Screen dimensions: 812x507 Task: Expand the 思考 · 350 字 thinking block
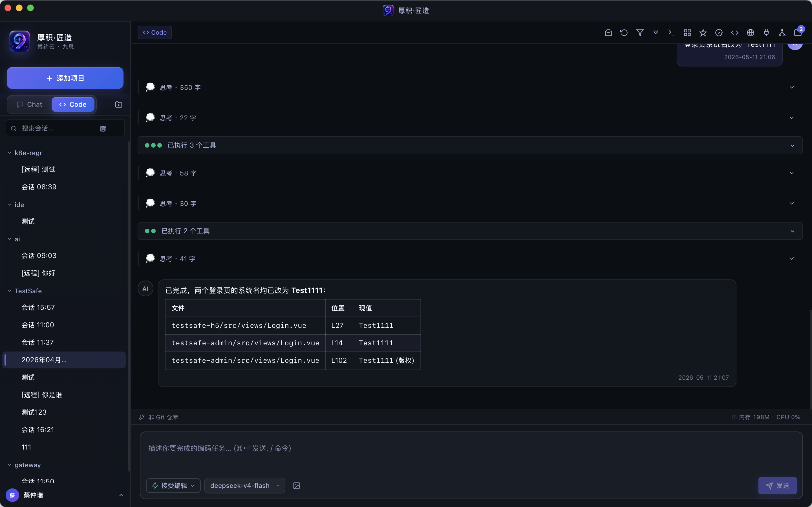click(470, 88)
